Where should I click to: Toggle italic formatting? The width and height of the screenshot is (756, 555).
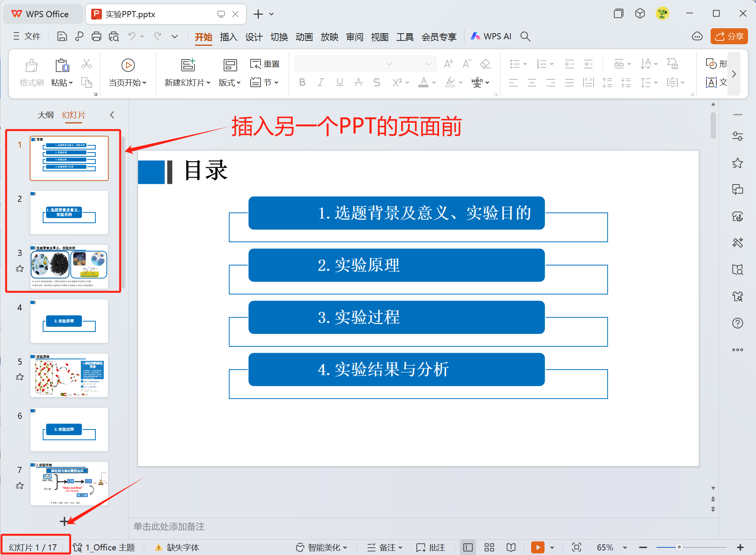click(x=320, y=82)
